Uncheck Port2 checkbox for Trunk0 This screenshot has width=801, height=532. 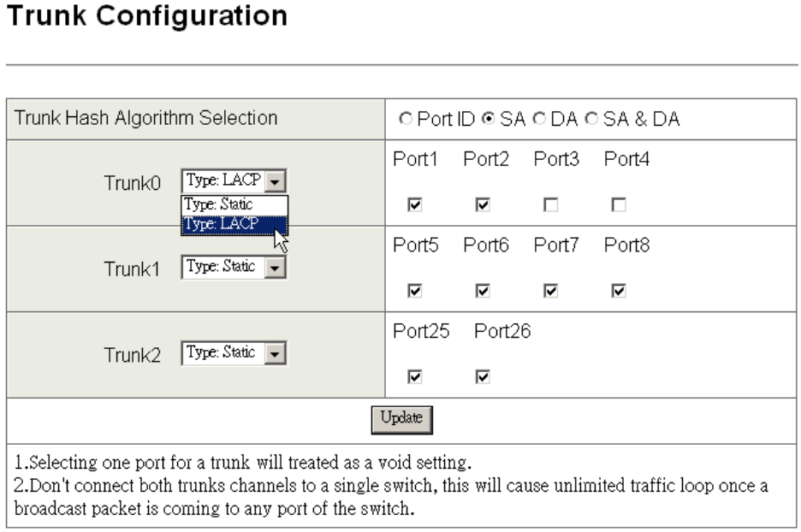coord(483,205)
